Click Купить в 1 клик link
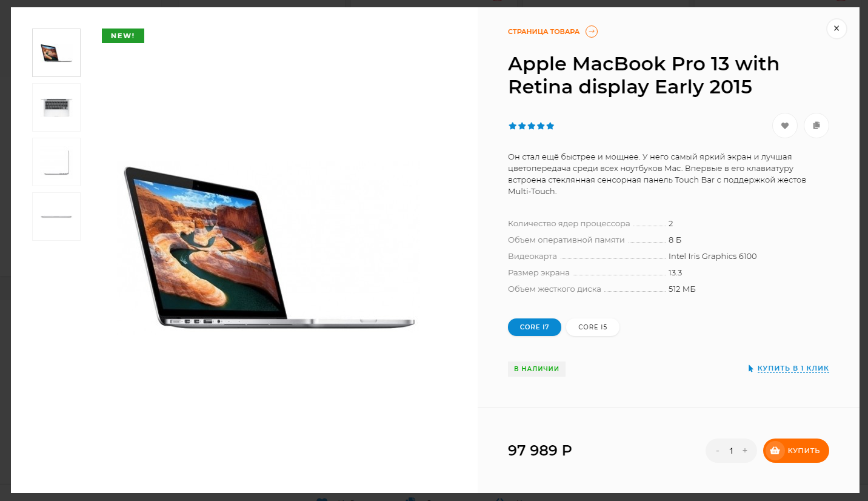 (793, 368)
